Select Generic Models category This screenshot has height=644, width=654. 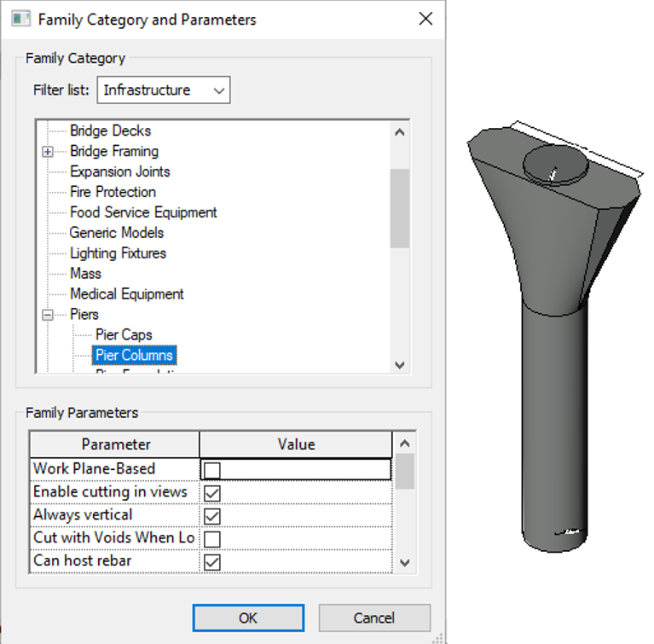116,233
